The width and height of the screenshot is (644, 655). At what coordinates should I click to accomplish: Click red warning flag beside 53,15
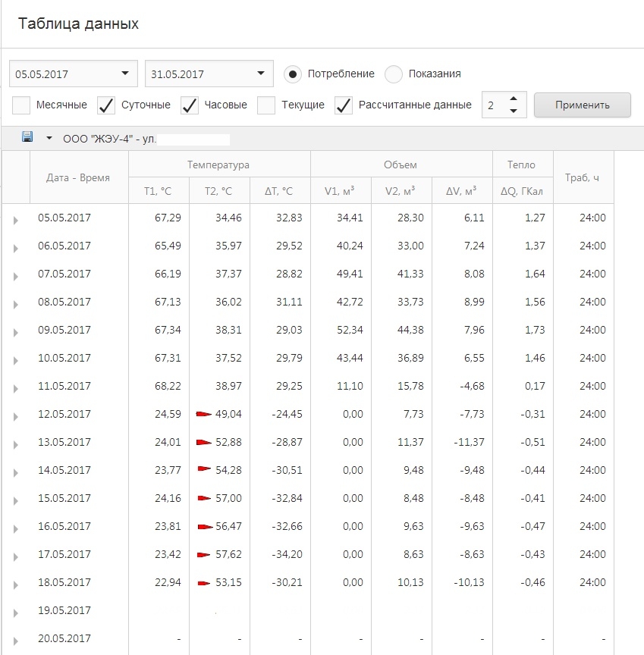(204, 583)
